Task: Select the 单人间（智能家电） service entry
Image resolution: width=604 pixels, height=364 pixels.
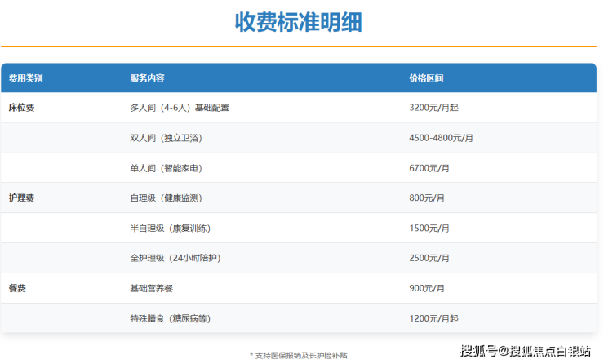Action: (x=166, y=168)
